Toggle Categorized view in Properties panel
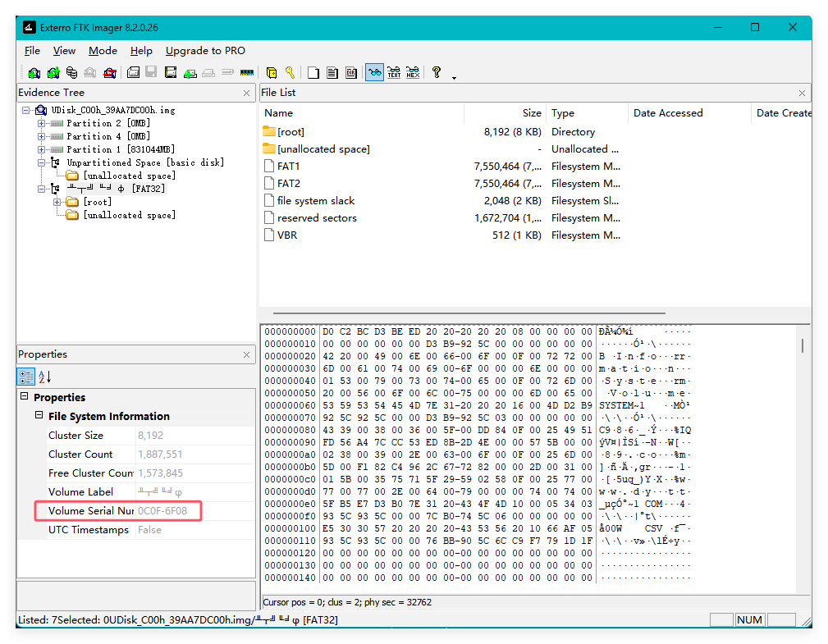Viewport: 828px width, 644px height. (26, 377)
